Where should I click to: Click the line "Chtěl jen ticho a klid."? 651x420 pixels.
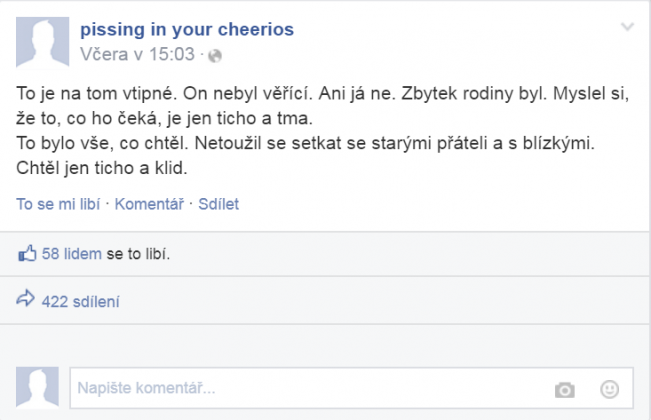(x=102, y=168)
